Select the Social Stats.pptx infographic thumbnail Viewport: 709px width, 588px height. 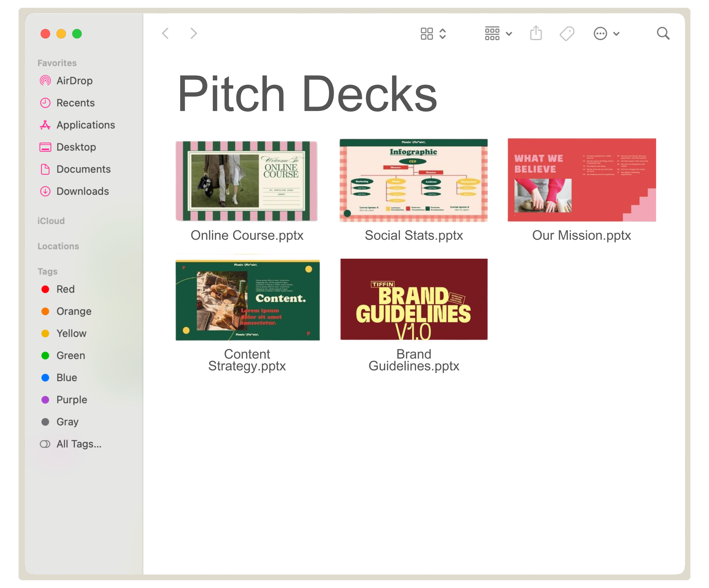[x=413, y=180]
